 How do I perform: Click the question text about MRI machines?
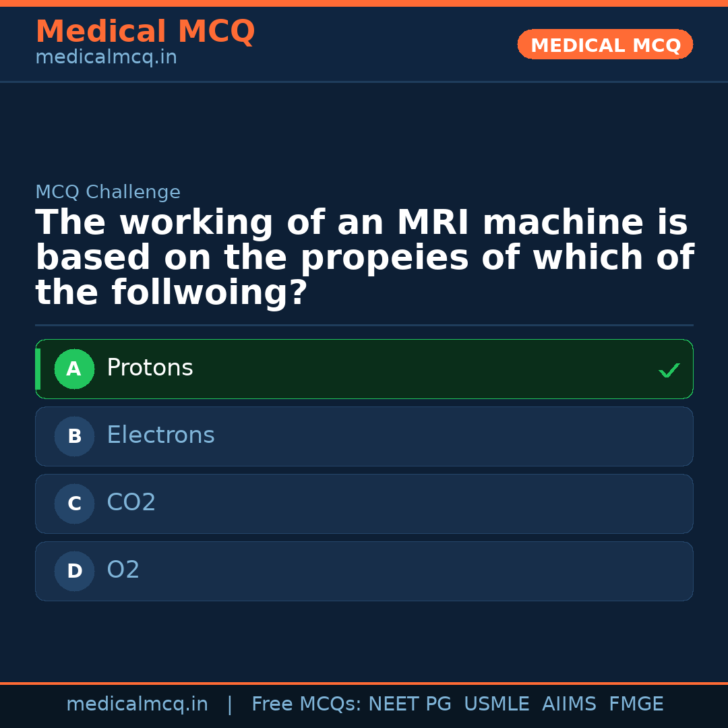point(364,257)
